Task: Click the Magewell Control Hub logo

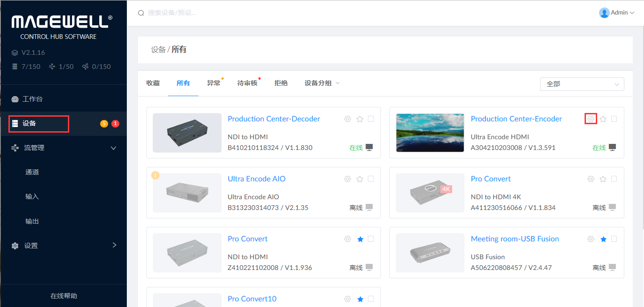Action: 61,27
